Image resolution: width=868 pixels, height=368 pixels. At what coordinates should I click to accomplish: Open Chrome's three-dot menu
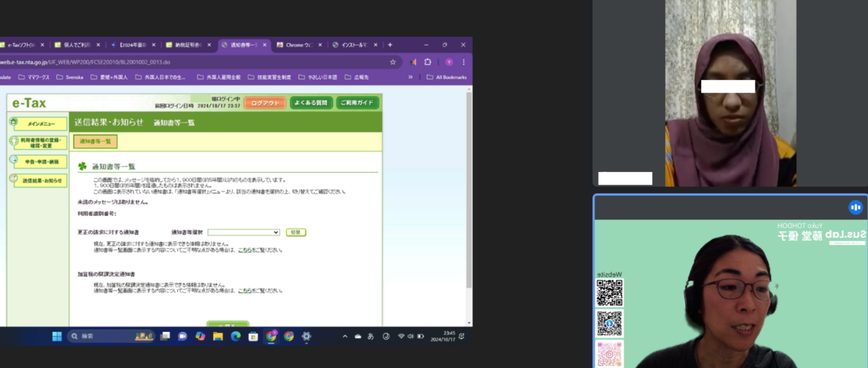[x=464, y=62]
